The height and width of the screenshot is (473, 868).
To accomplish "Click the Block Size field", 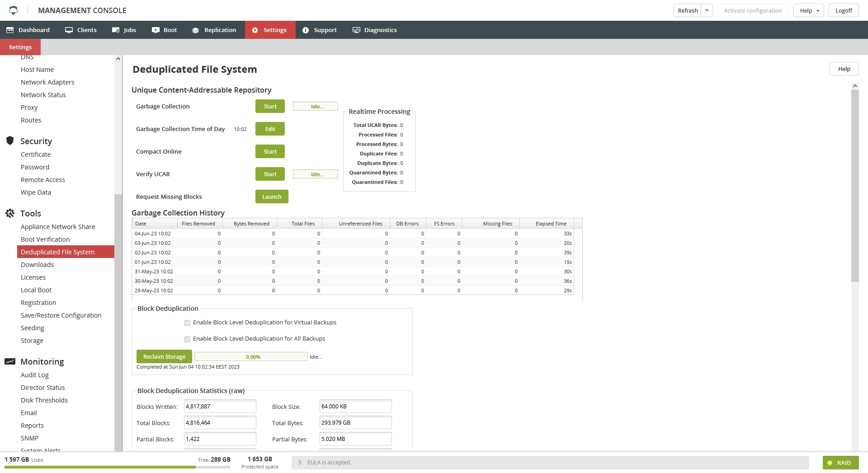I will (x=355, y=406).
